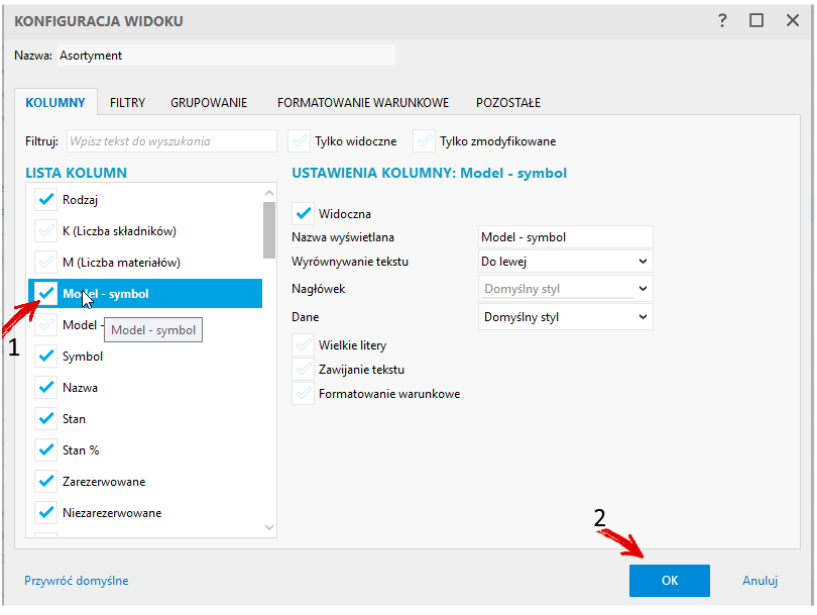817x615 pixels.
Task: Open the Wyrównywanie tekstu dropdown
Action: pos(565,261)
